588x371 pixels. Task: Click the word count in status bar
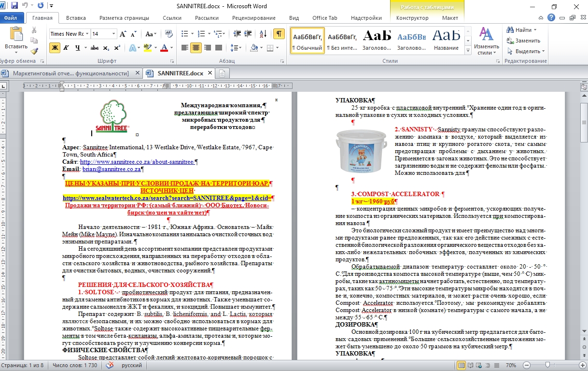click(x=75, y=365)
